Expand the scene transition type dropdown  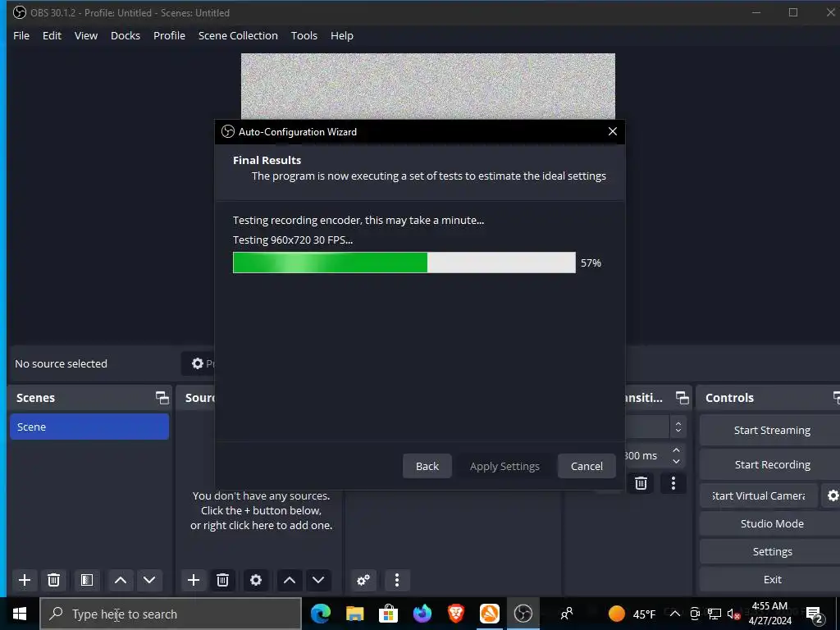point(678,427)
